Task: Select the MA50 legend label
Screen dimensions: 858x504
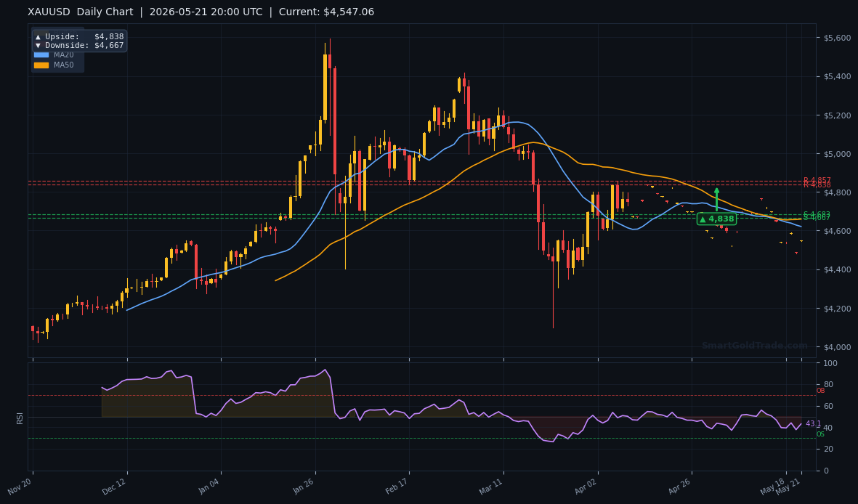Action: point(63,65)
